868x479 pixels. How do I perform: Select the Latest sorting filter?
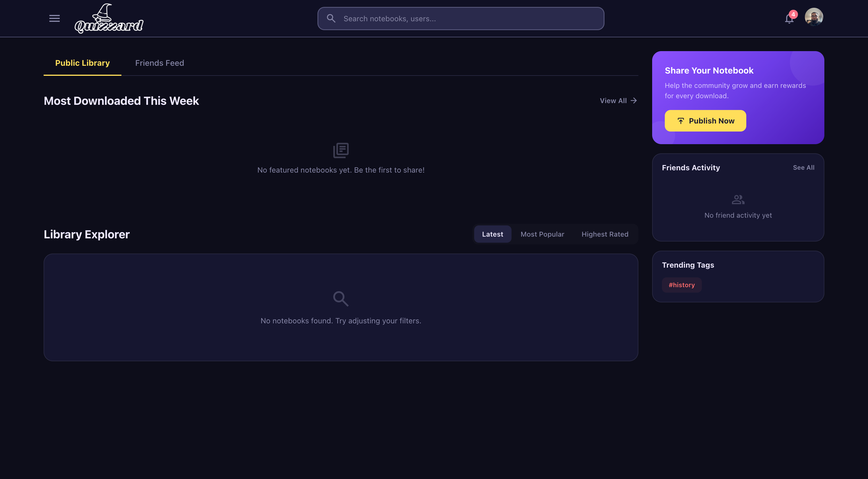click(492, 234)
